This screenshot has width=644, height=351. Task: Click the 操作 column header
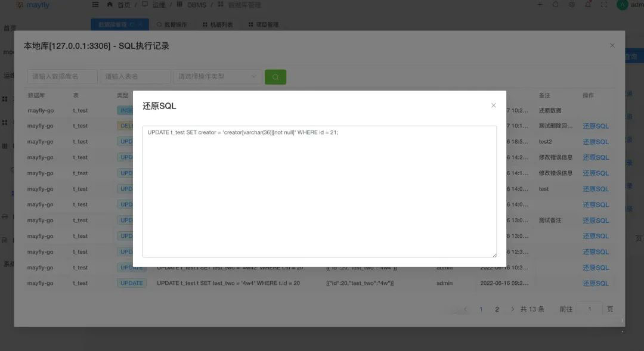point(588,95)
